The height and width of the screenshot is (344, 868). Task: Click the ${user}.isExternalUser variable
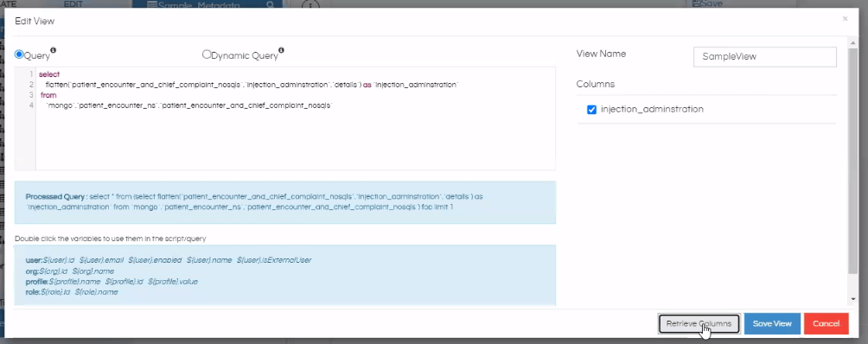[x=274, y=260]
